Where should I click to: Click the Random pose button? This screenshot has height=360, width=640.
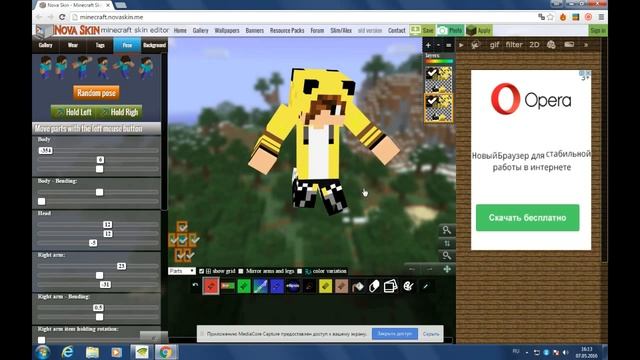[x=96, y=93]
